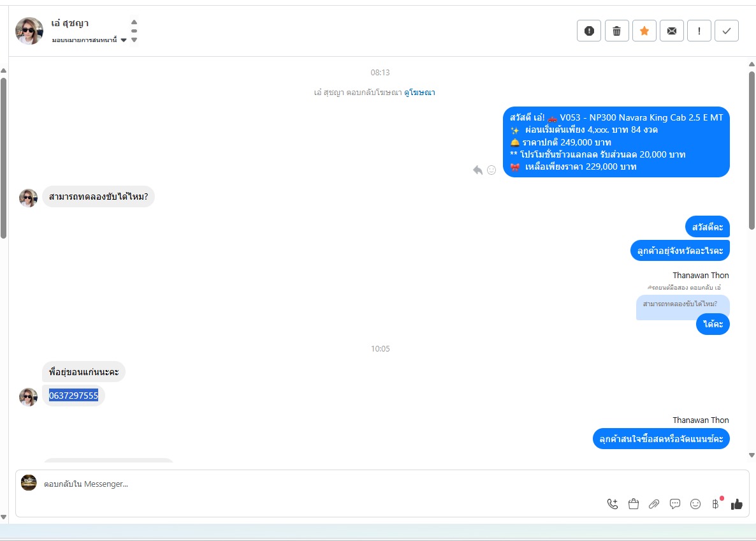The image size is (756, 541).
Task: Go to next conversation down arrow
Action: coord(134,40)
